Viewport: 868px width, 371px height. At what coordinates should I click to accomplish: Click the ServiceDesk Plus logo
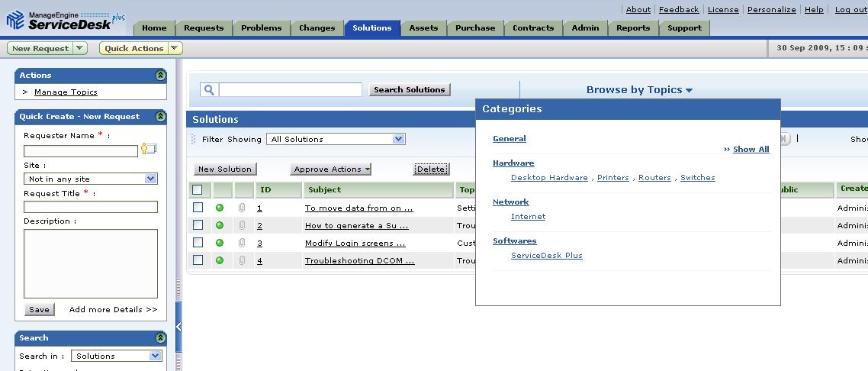[64, 21]
